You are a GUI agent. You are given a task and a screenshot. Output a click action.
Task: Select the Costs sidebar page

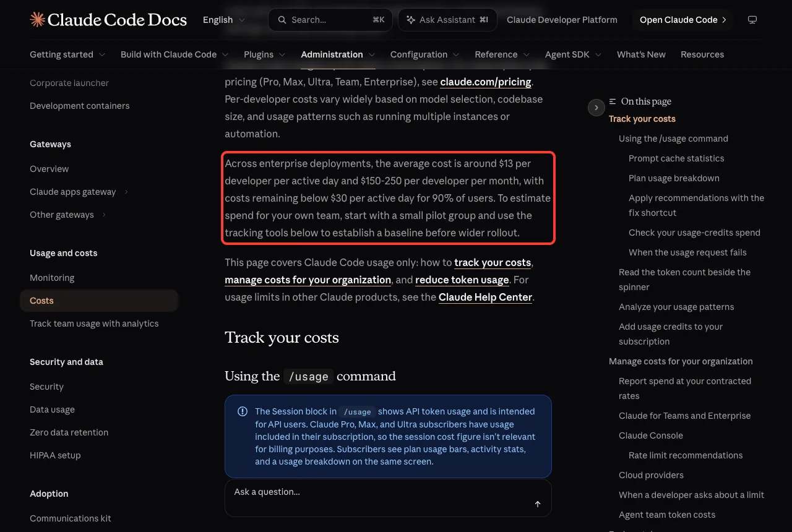99,301
